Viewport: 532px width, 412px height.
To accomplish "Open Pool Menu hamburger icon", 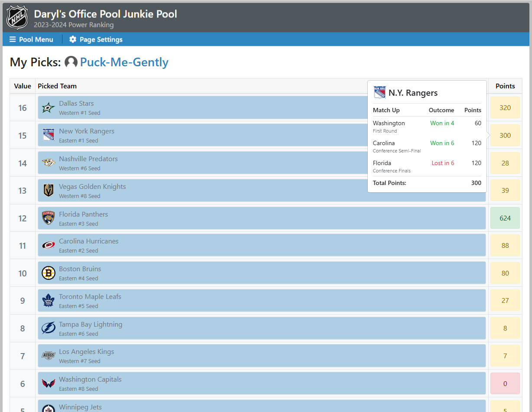I will pos(13,39).
